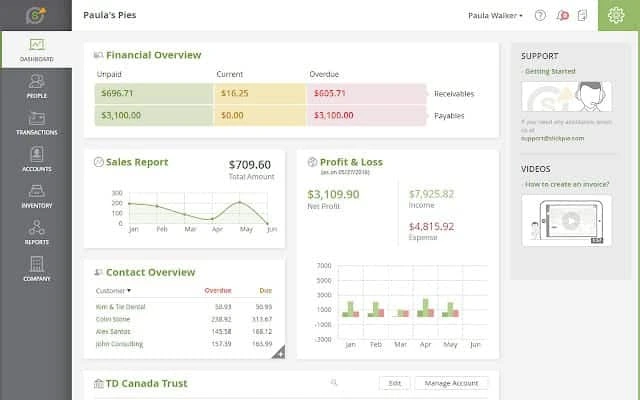Open the Inventory sidebar icon
The height and width of the screenshot is (400, 640).
tap(36, 196)
